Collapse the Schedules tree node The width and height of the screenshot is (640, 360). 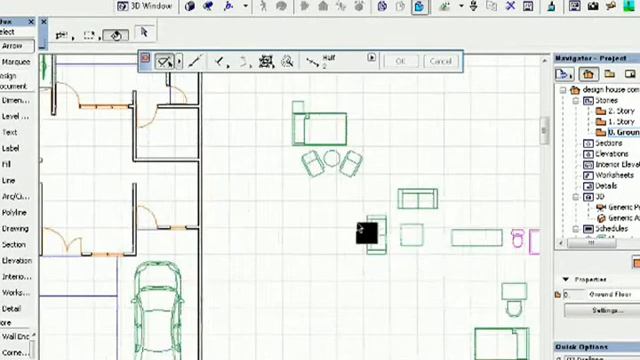click(x=576, y=229)
